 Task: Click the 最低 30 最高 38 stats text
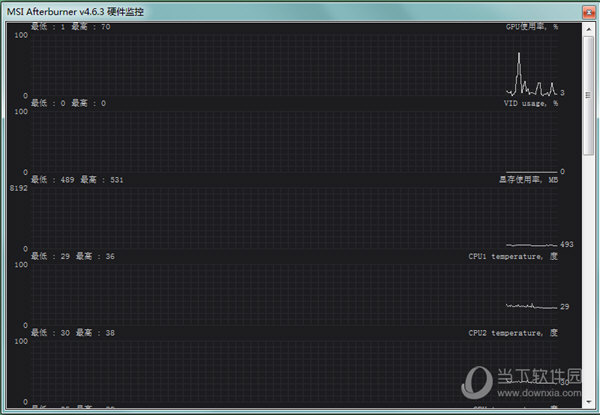pos(73,333)
